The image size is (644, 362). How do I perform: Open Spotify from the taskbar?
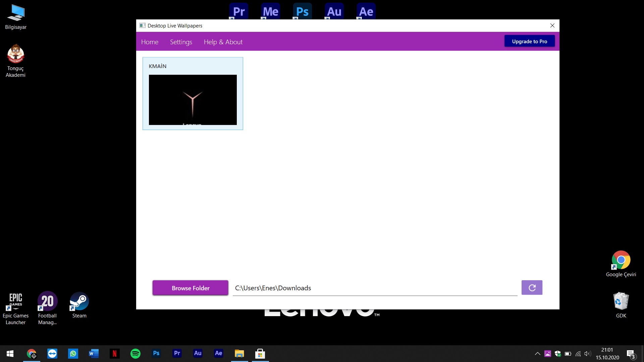point(136,353)
